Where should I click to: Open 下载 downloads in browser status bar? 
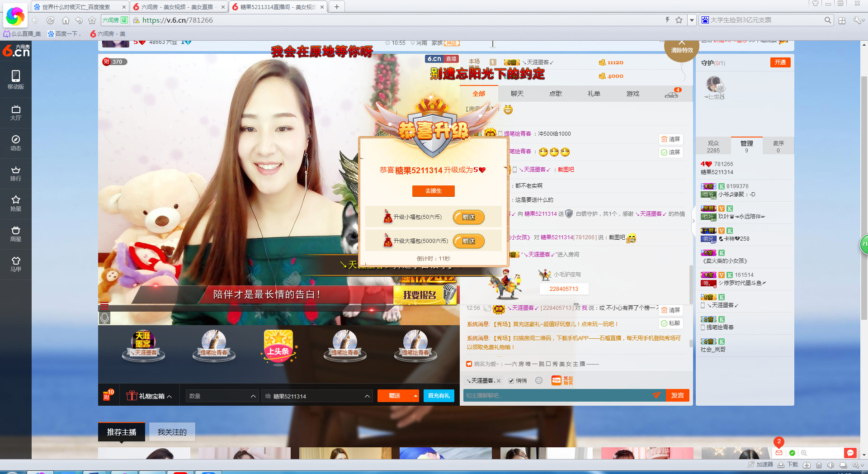pos(788,465)
